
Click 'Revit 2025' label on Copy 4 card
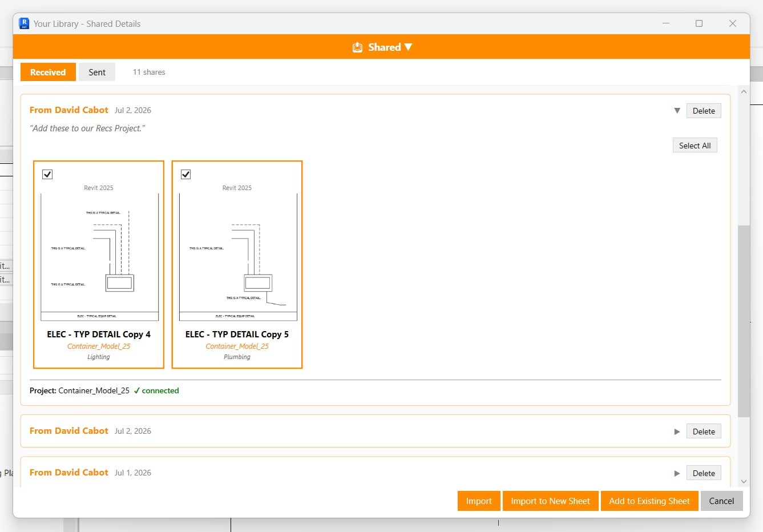point(99,188)
